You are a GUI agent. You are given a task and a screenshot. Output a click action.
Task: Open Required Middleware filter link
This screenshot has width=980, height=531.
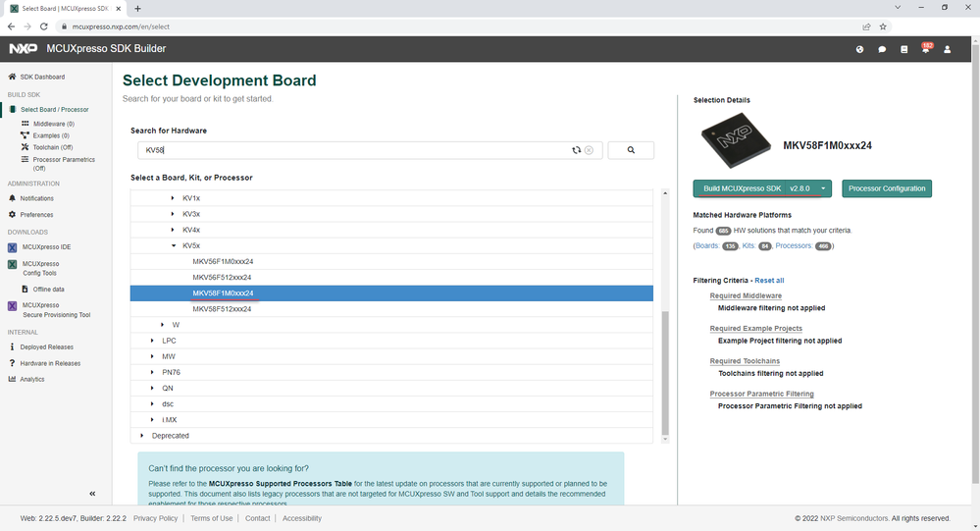click(746, 295)
